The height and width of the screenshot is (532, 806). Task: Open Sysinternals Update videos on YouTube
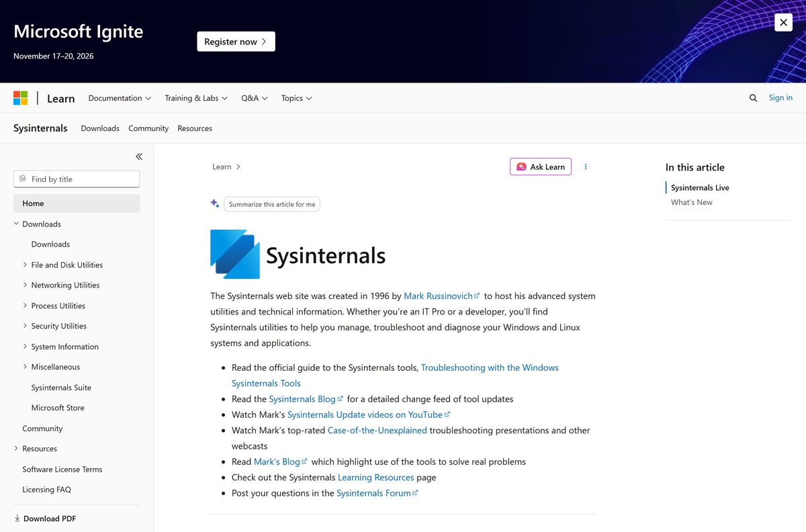click(369, 414)
